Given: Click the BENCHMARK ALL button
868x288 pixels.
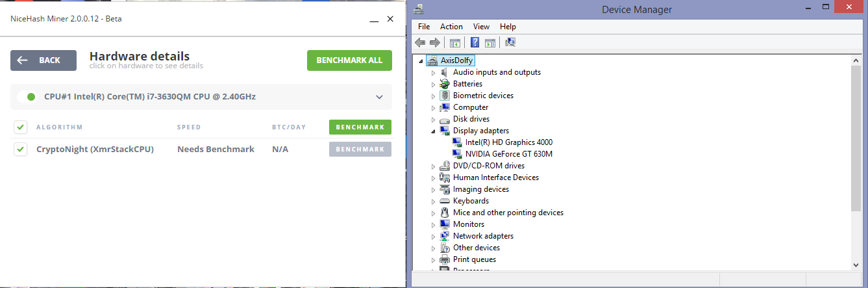Looking at the screenshot, I should (x=349, y=60).
